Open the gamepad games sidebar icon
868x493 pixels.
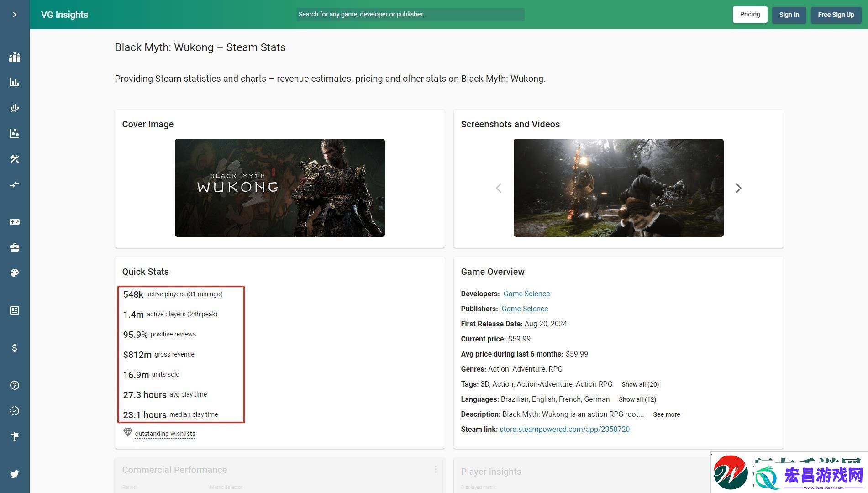pos(15,222)
